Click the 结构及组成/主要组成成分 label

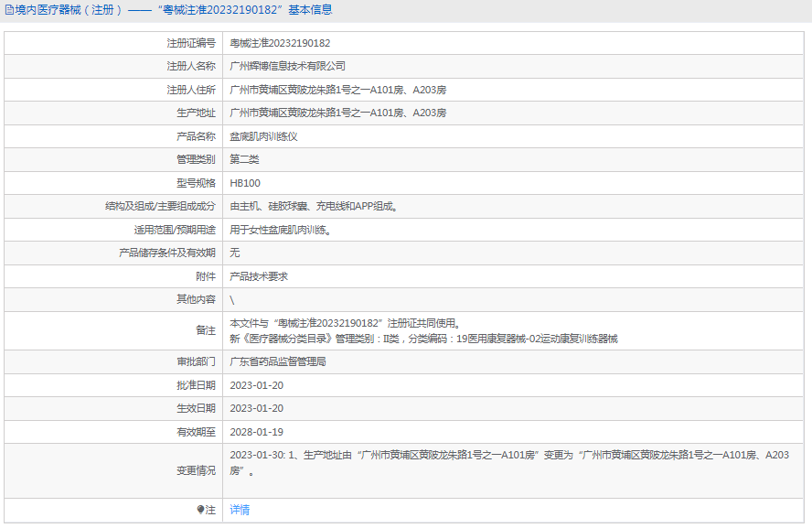[x=161, y=206]
